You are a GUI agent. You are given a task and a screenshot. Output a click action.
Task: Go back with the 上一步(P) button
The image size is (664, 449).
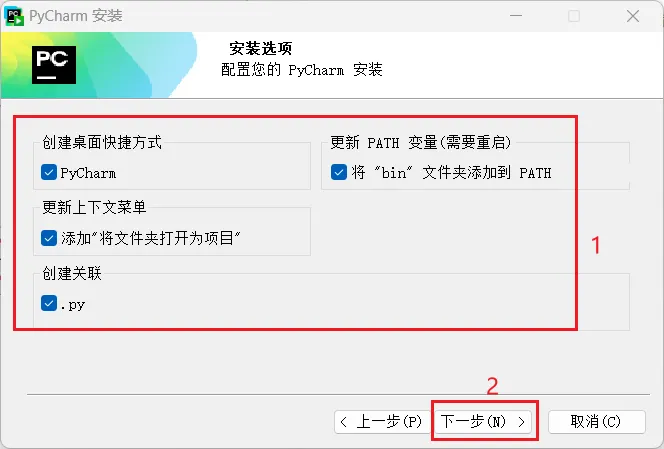click(x=381, y=422)
